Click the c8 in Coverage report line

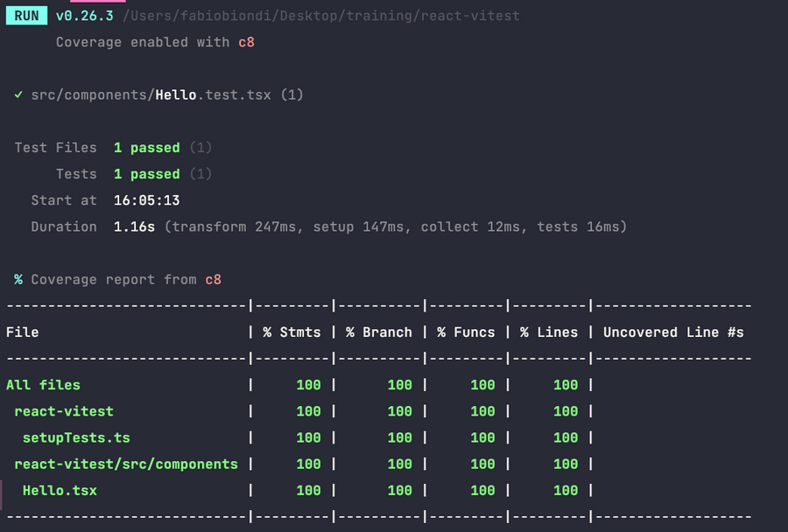[x=213, y=279]
